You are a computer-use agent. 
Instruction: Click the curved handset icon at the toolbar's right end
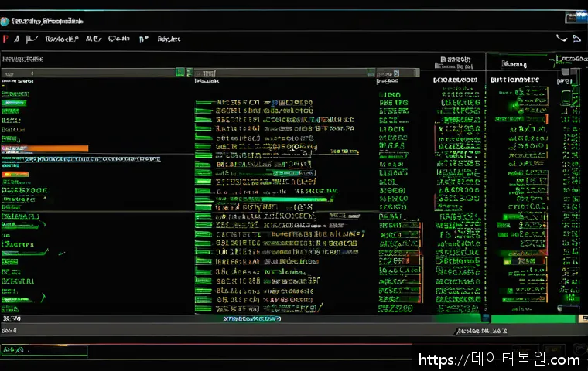tap(562, 38)
